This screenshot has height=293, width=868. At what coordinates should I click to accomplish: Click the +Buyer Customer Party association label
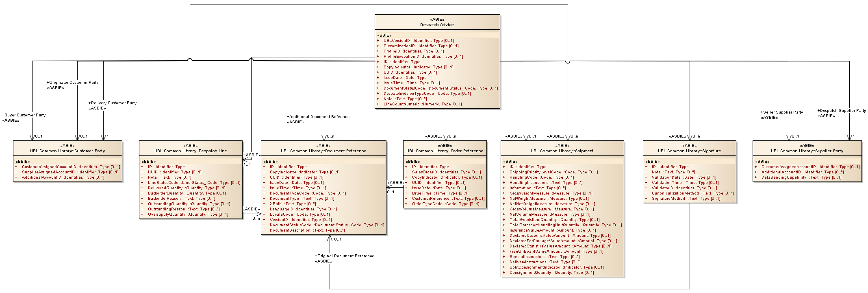[25, 115]
